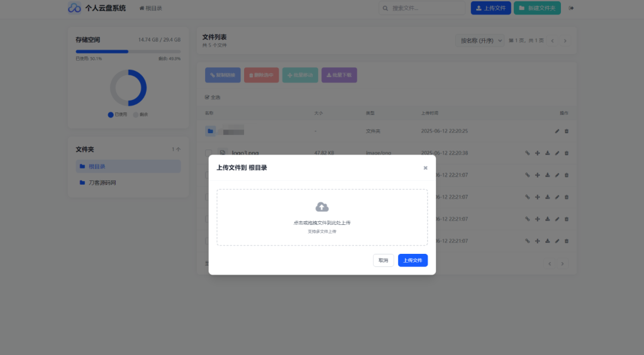Click the 名称 column header
Image resolution: width=644 pixels, height=355 pixels.
[209, 113]
